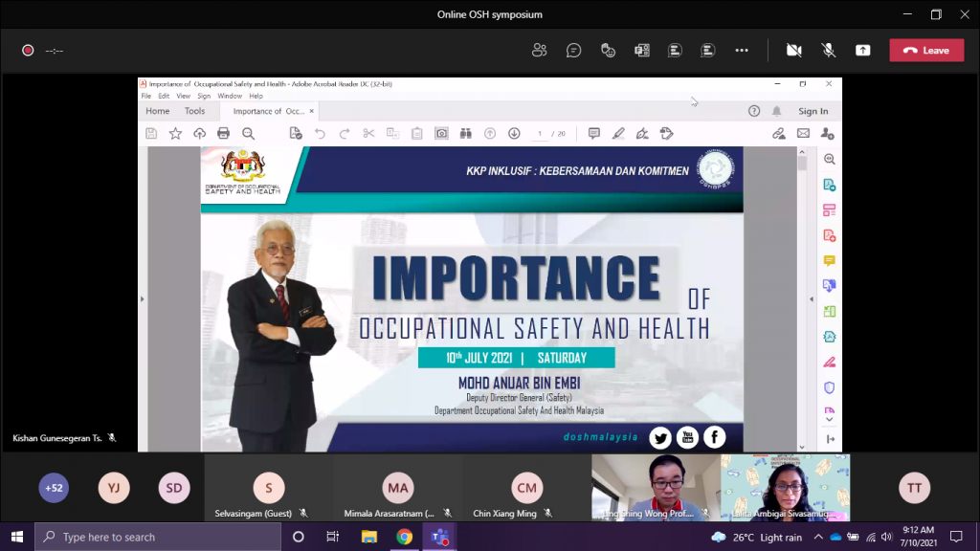Close the 'Importance of Occ...' document tab

point(312,111)
